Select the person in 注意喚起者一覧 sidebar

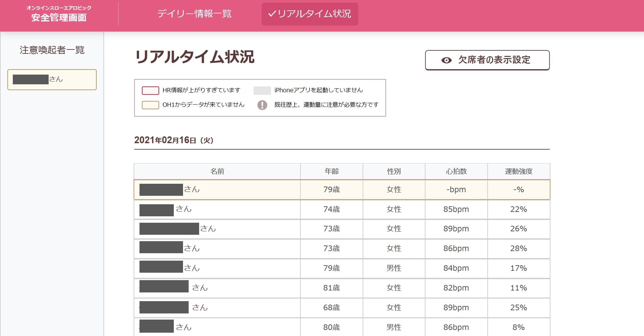[x=52, y=79]
